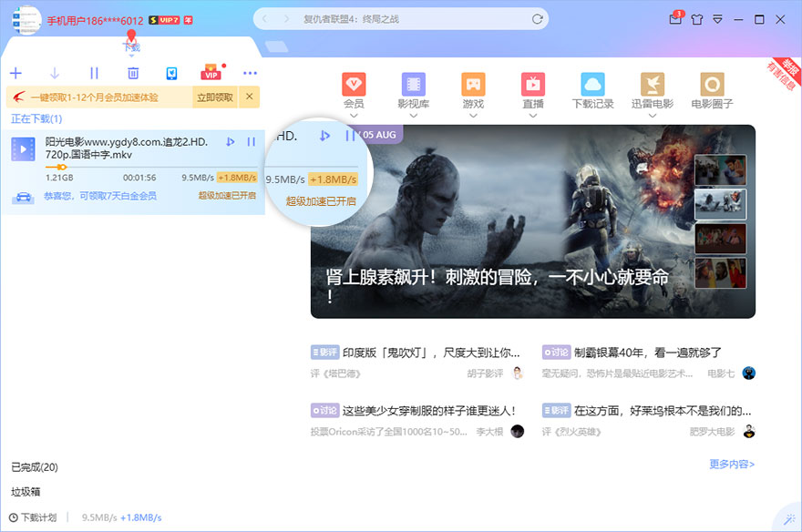Select the fourth thumbnail on the banner
Image resolution: width=802 pixels, height=532 pixels.
[x=720, y=273]
